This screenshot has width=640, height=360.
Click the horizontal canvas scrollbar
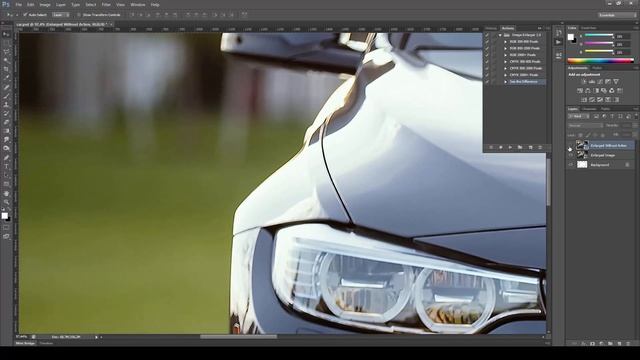pyautogui.click(x=238, y=337)
